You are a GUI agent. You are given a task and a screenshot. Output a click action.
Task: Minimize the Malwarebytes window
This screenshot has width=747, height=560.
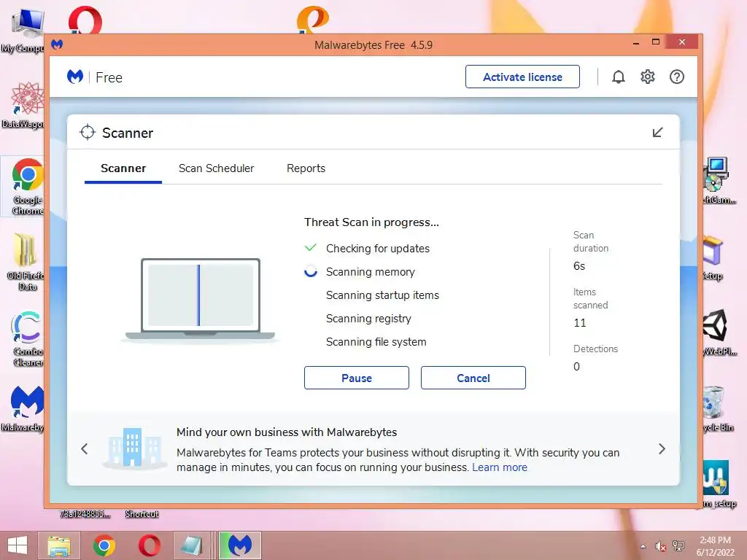coord(636,43)
